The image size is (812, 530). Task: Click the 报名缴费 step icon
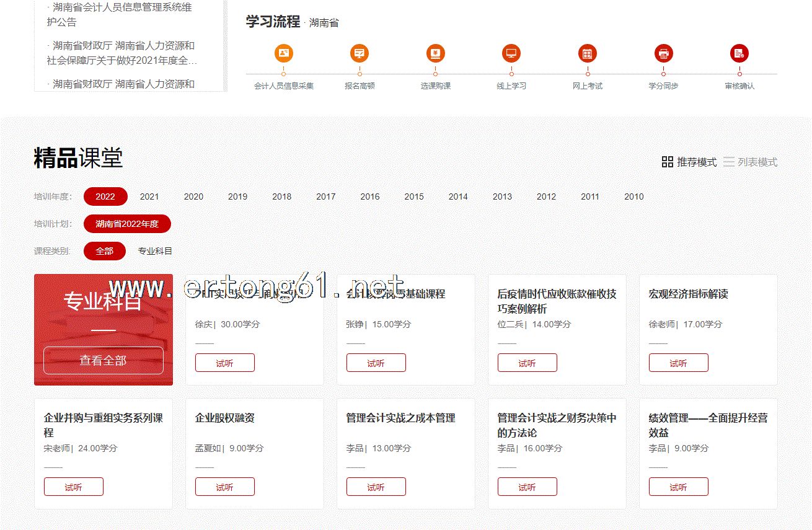360,54
